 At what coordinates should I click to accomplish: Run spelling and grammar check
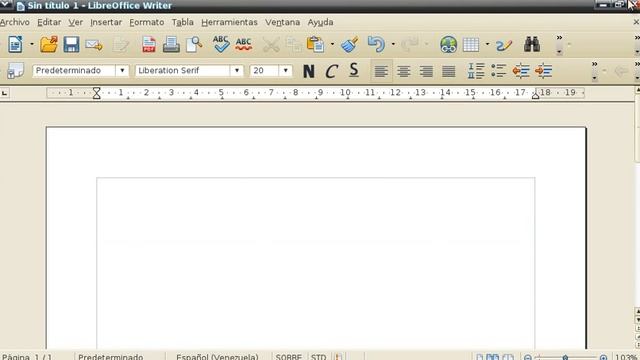pyautogui.click(x=221, y=44)
